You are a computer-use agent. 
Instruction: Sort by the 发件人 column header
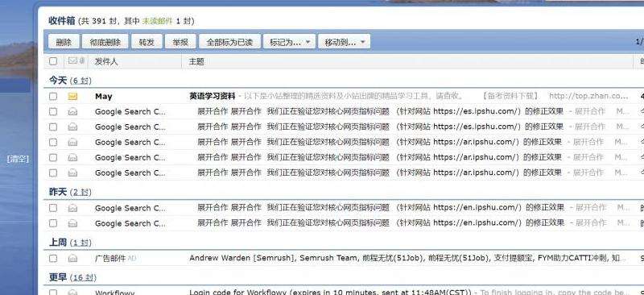tap(106, 61)
